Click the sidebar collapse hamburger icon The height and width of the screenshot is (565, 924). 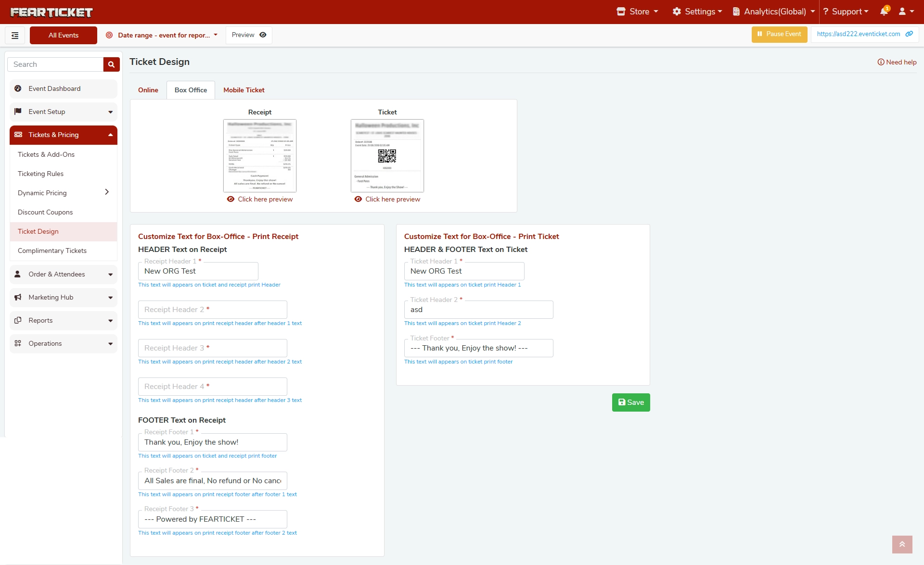point(15,35)
